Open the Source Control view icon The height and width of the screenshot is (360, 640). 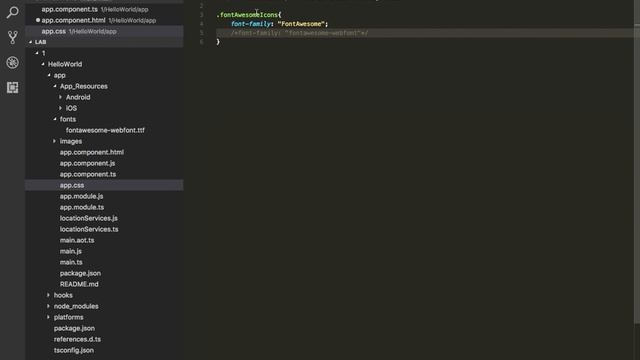[x=13, y=38]
